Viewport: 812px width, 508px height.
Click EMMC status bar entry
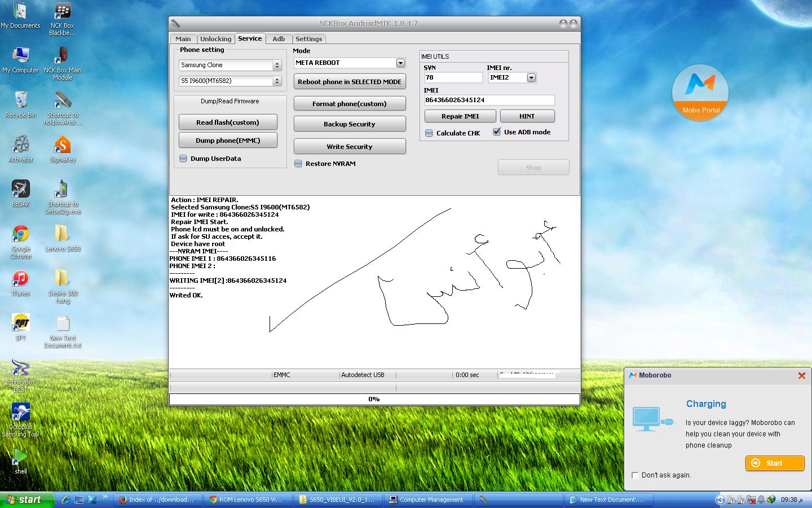click(281, 375)
